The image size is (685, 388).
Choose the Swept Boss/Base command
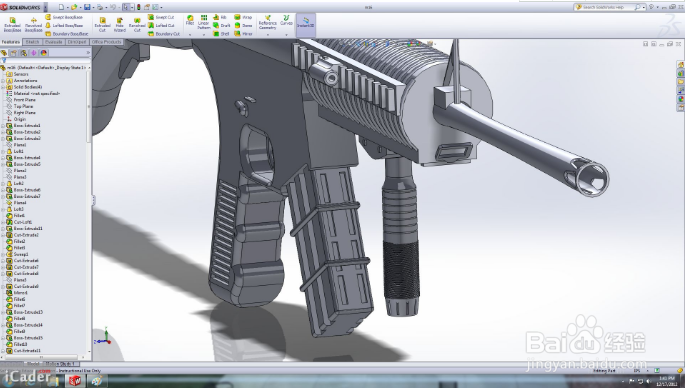pos(64,17)
